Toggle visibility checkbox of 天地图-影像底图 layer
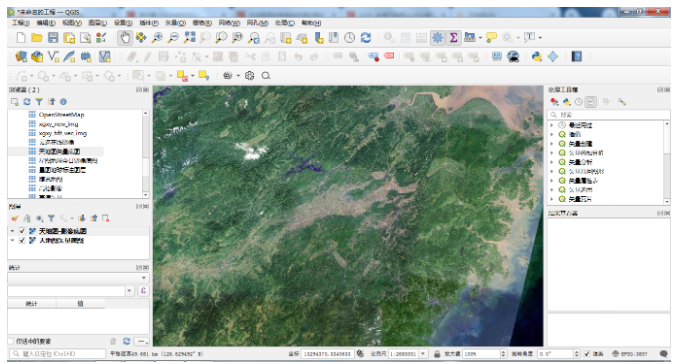Viewport: 676px width, 364px height. tap(22, 231)
